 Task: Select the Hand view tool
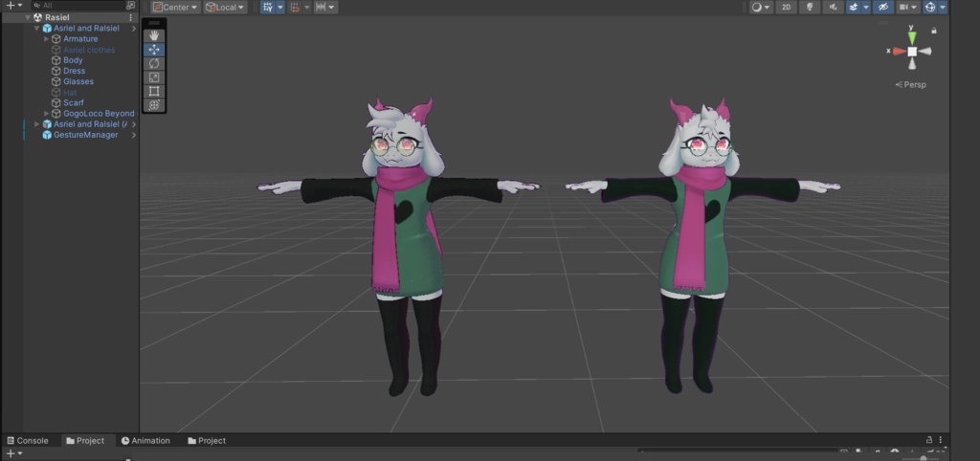pyautogui.click(x=154, y=35)
